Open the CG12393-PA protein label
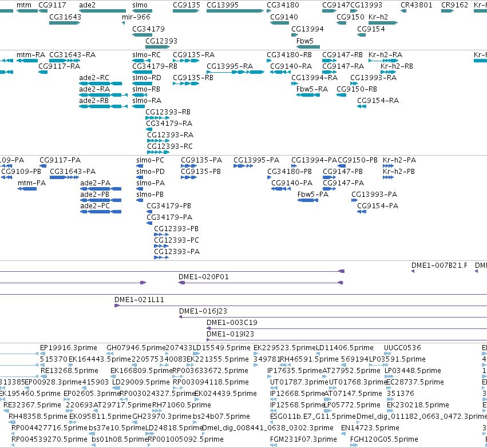The image size is (487, 448). coord(177,252)
